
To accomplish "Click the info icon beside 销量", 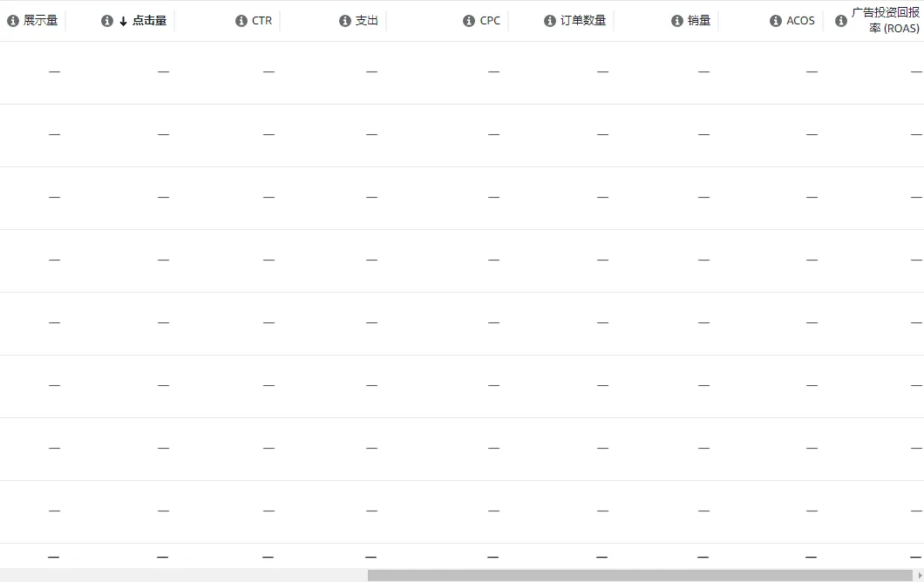I will coord(677,21).
